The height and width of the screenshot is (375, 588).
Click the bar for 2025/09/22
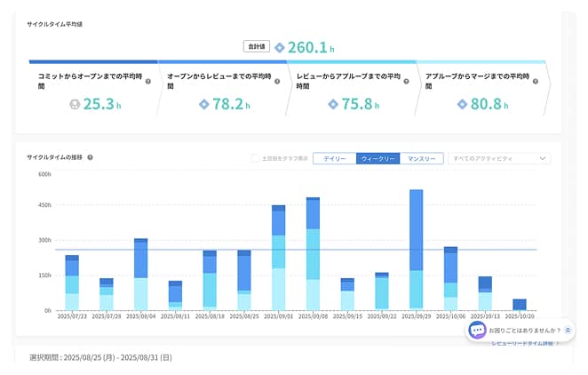(382, 291)
